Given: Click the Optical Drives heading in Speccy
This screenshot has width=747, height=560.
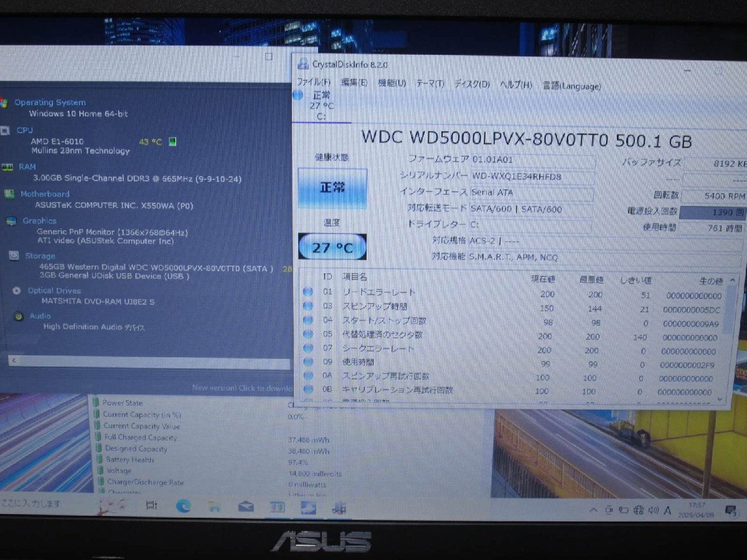Looking at the screenshot, I should tap(54, 291).
